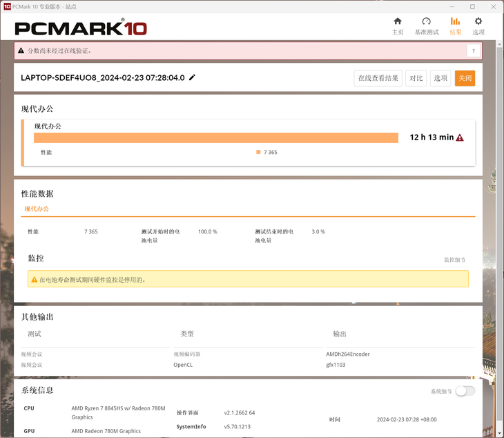Toggle the 系统细节 switch
Image resolution: width=504 pixels, height=438 pixels.
tap(465, 391)
